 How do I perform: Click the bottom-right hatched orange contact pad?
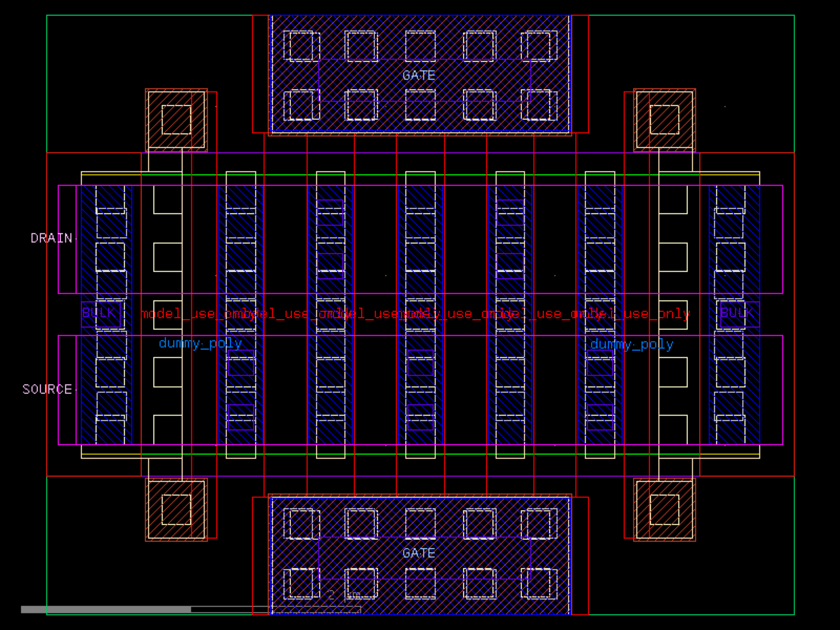664,509
